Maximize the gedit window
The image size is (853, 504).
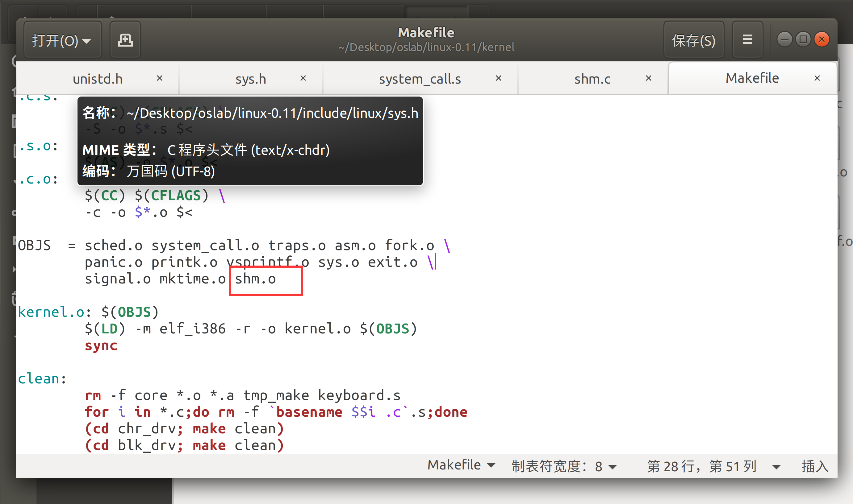(803, 40)
